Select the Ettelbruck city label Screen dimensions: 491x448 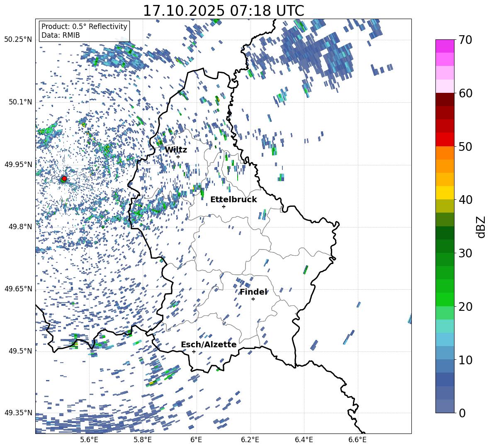click(x=233, y=200)
